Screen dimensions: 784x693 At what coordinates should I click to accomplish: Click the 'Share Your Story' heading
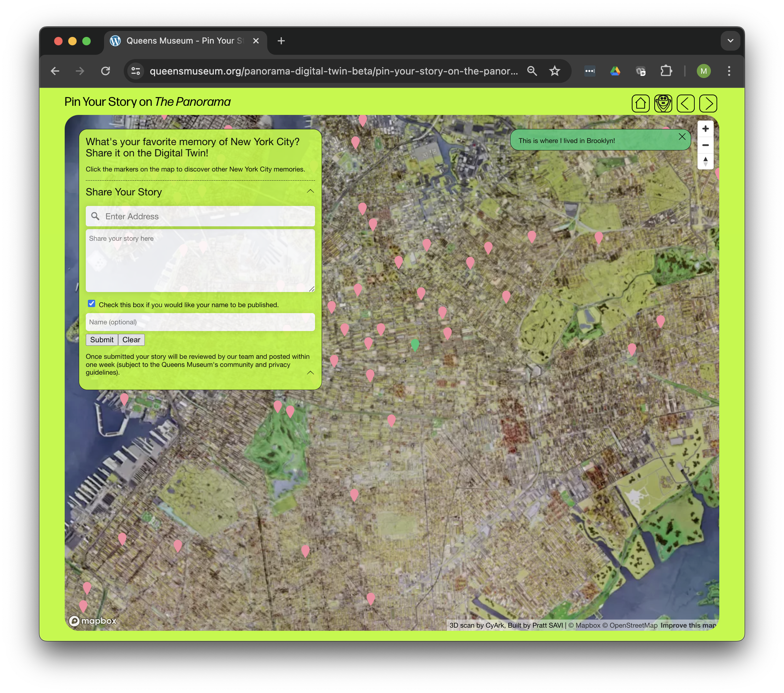tap(123, 192)
